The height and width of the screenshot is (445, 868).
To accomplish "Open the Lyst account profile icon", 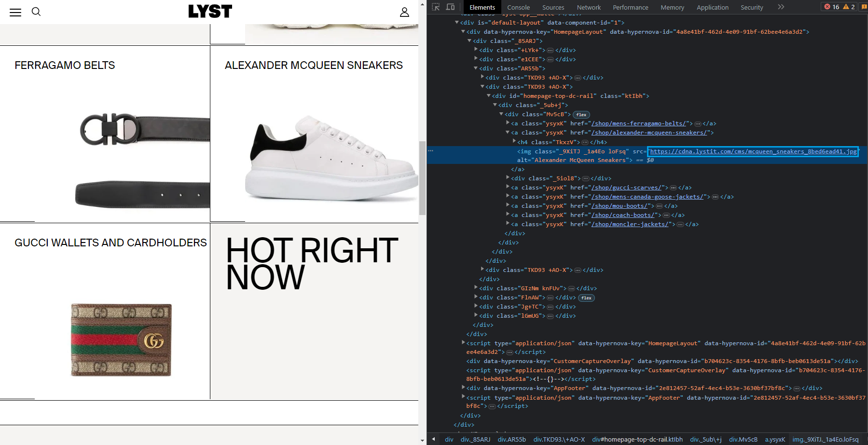I will coord(404,12).
